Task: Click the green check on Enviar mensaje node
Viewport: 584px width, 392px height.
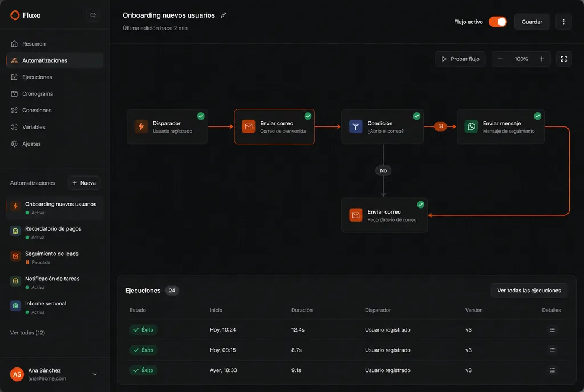Action: (537, 116)
